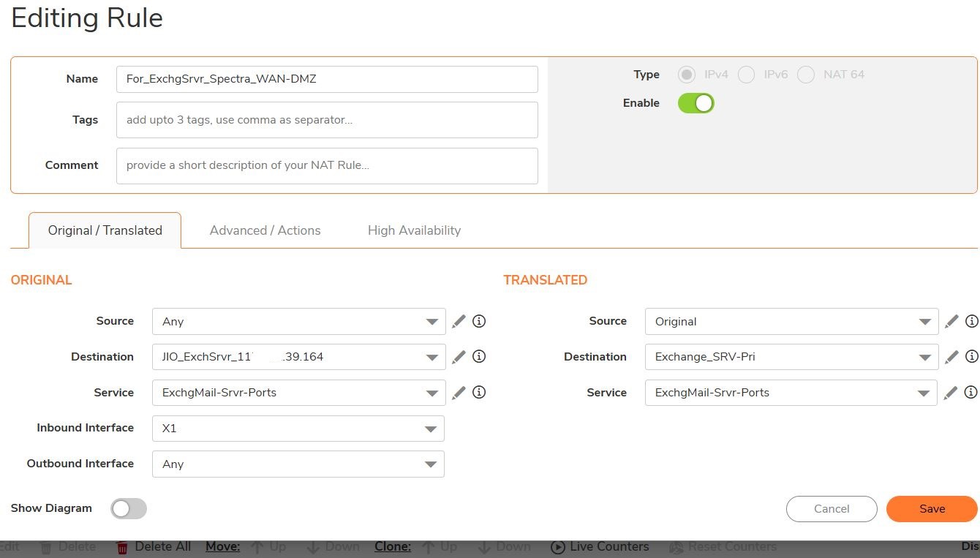This screenshot has width=980, height=558.
Task: Open Translated Service dropdown ExchgMail-Srvr-Ports
Action: tap(791, 393)
